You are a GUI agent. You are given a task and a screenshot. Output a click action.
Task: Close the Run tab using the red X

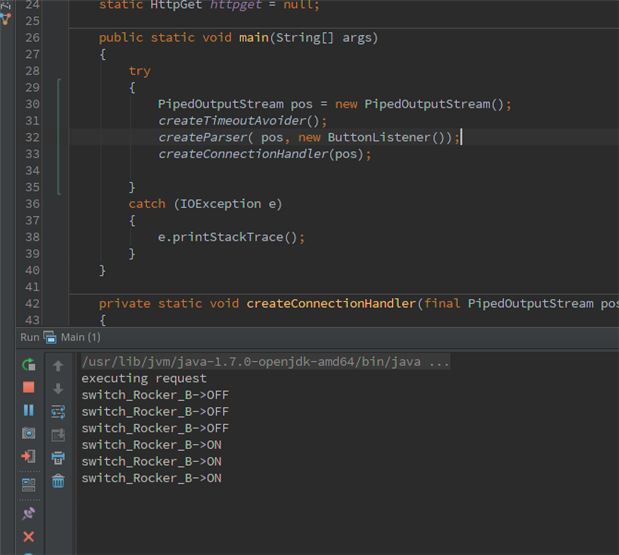[x=28, y=537]
